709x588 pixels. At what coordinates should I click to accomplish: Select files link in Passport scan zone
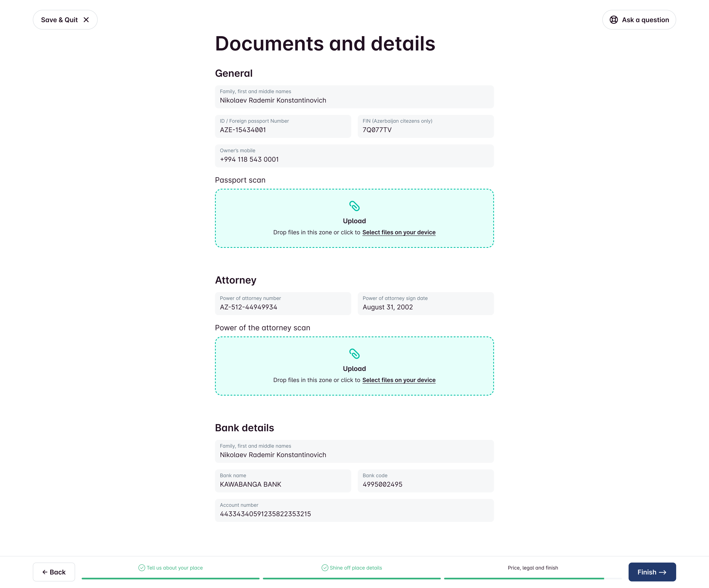(399, 232)
